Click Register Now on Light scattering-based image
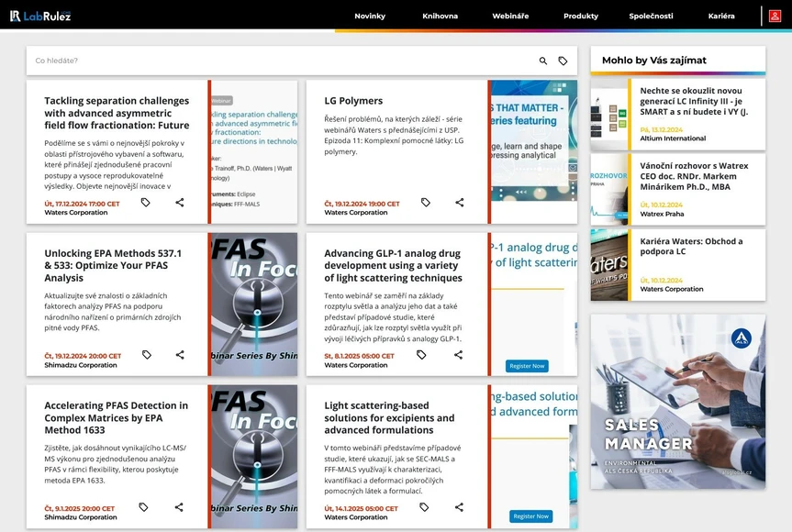Screen dimensions: 792x532 tap(530, 516)
